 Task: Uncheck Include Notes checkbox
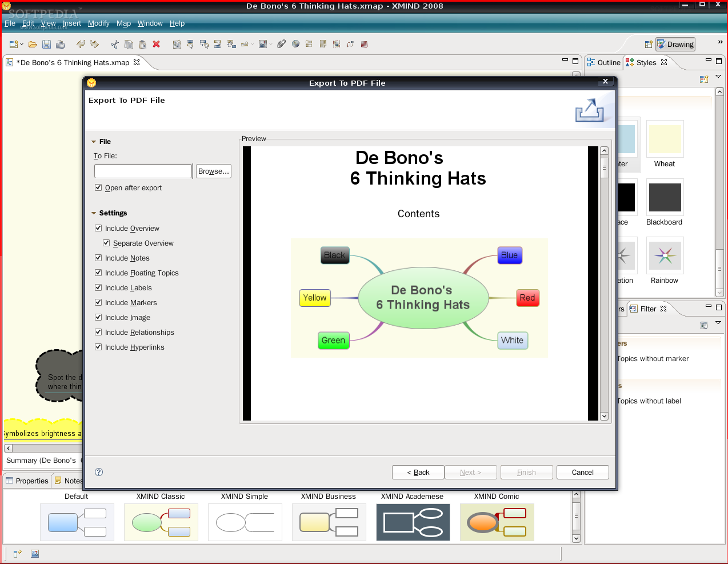coord(98,258)
